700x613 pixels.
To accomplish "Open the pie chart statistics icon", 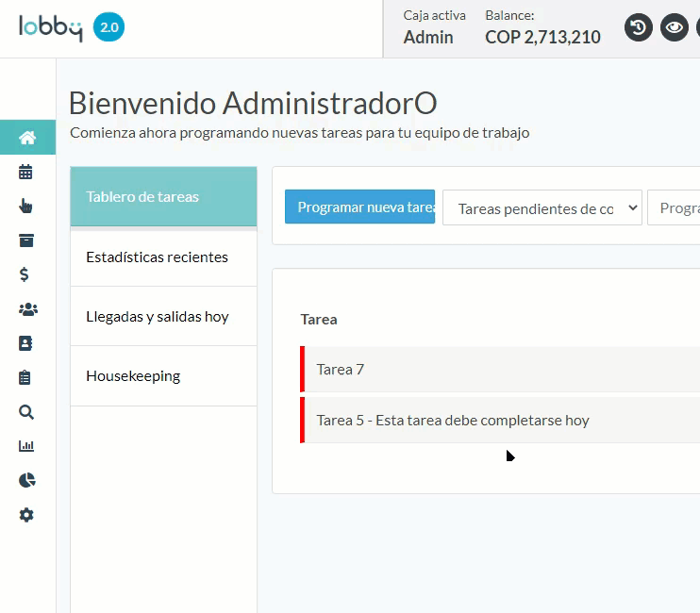I will pyautogui.click(x=26, y=480).
